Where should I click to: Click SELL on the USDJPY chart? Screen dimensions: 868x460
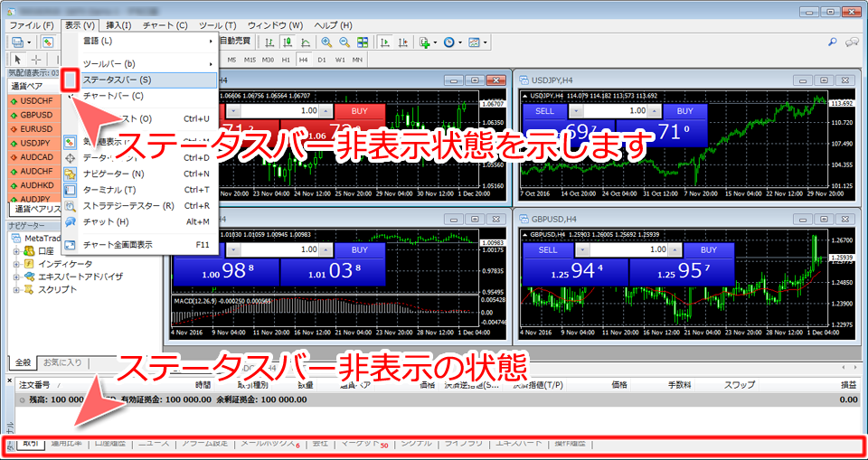point(545,111)
